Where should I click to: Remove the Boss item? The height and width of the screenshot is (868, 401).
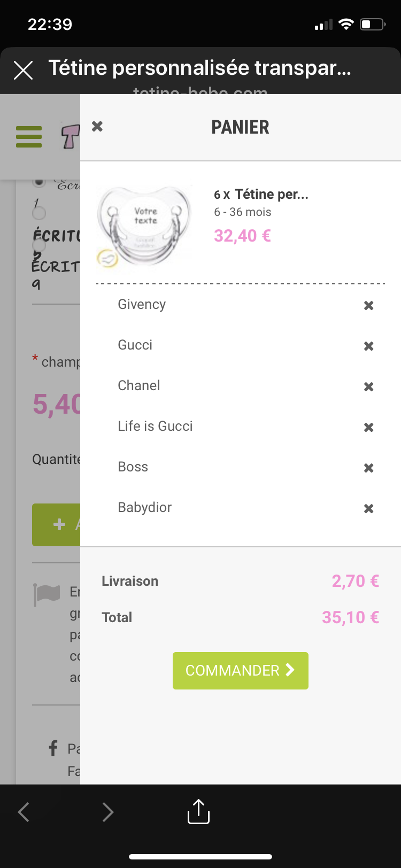point(368,468)
